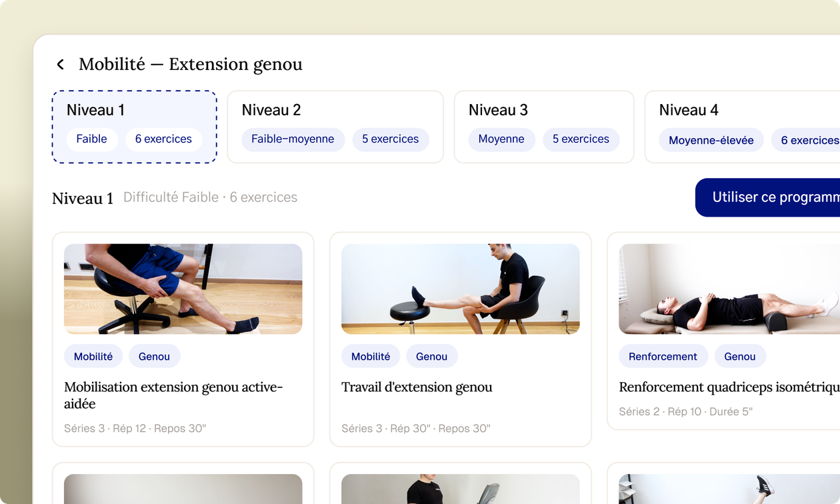
Task: Open the Travail d'extension genou thumbnail
Action: (461, 289)
